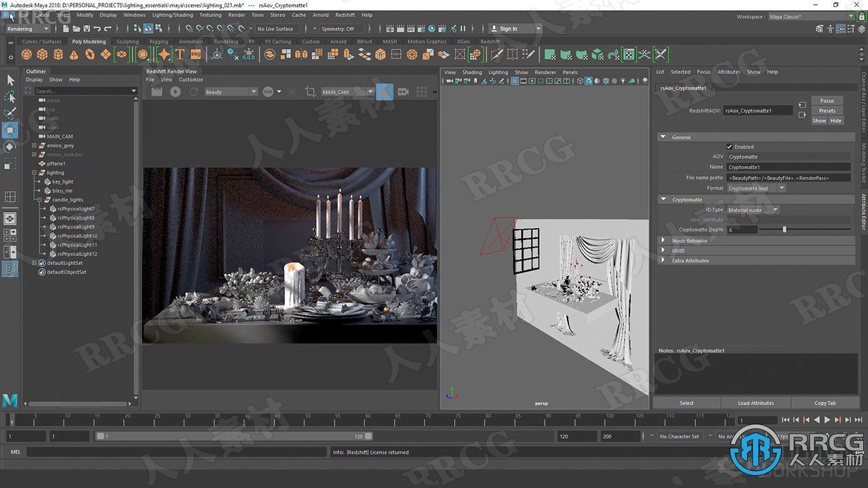Open the viewport Renderer menu
Screen dimensions: 868x488
545,72
